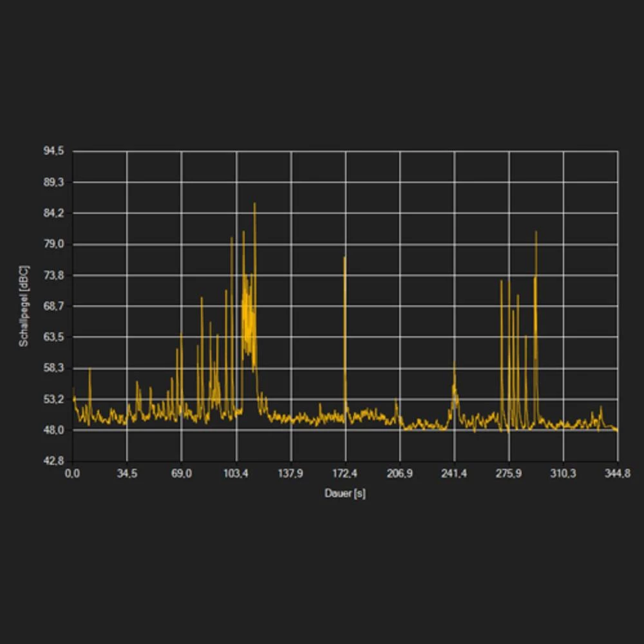Viewport: 644px width, 644px height.
Task: Click the 103,4 x-axis tick label
Action: point(236,475)
